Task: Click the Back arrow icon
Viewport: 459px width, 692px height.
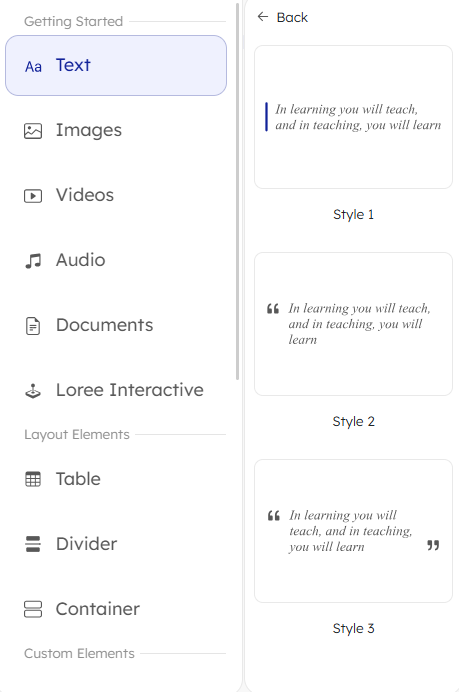Action: coord(263,17)
